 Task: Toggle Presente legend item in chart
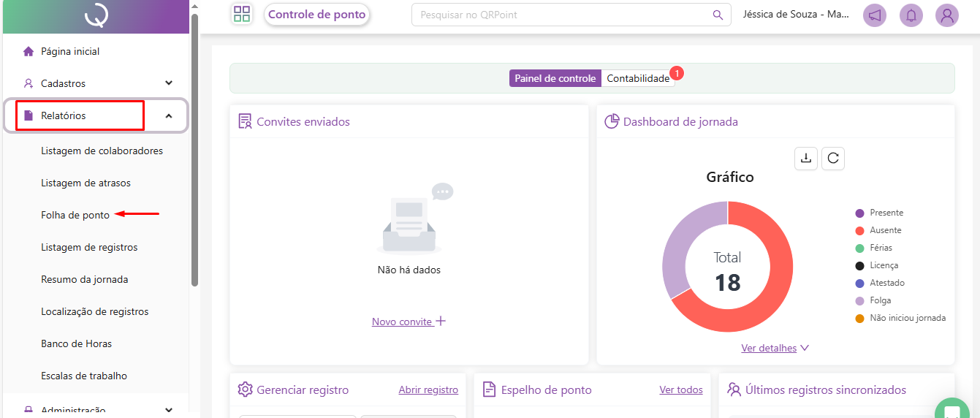coord(886,213)
